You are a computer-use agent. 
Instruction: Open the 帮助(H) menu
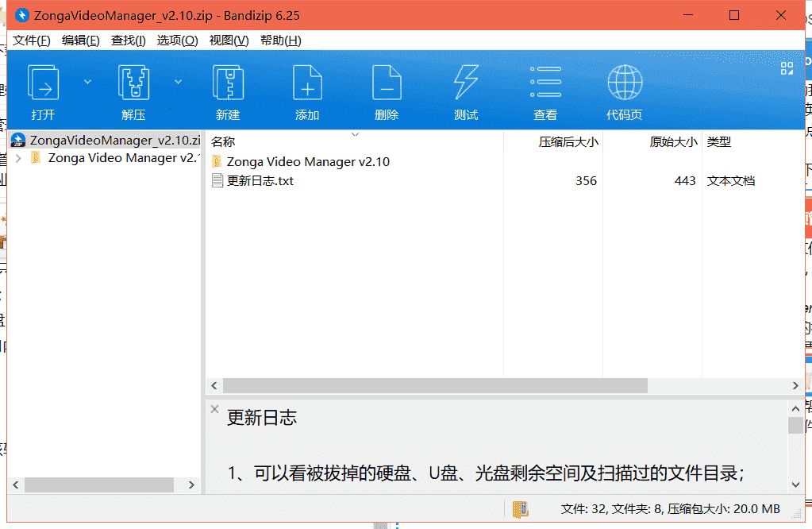coord(281,41)
